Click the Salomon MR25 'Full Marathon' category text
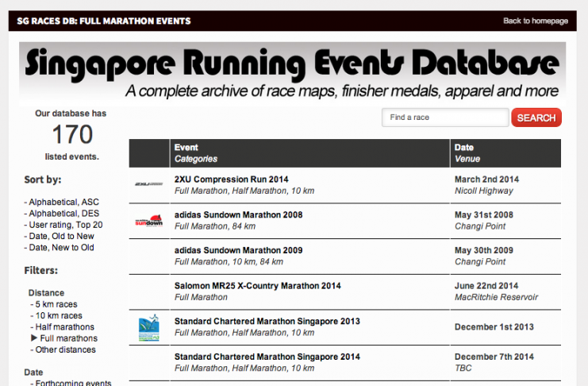Viewport: 588px width, 386px height. 201,297
